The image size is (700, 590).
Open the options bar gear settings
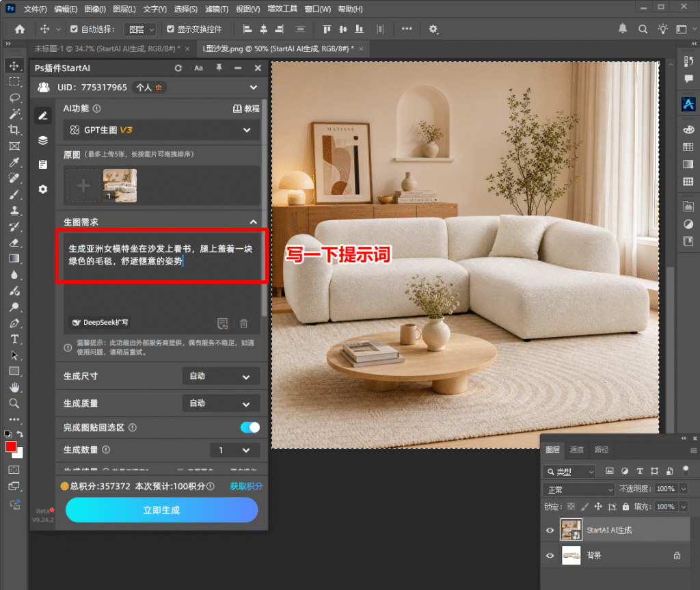(x=433, y=29)
